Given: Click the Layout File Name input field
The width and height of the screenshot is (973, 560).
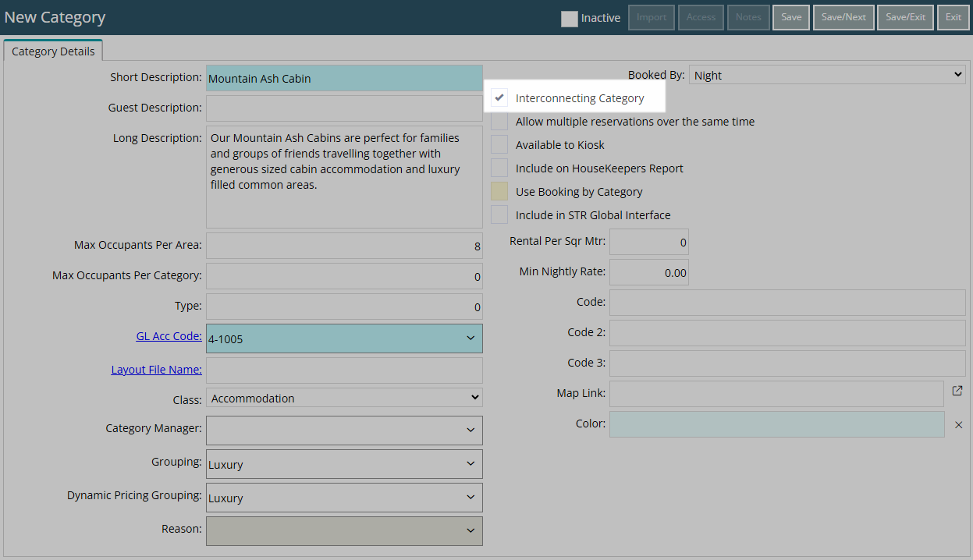Looking at the screenshot, I should point(344,370).
